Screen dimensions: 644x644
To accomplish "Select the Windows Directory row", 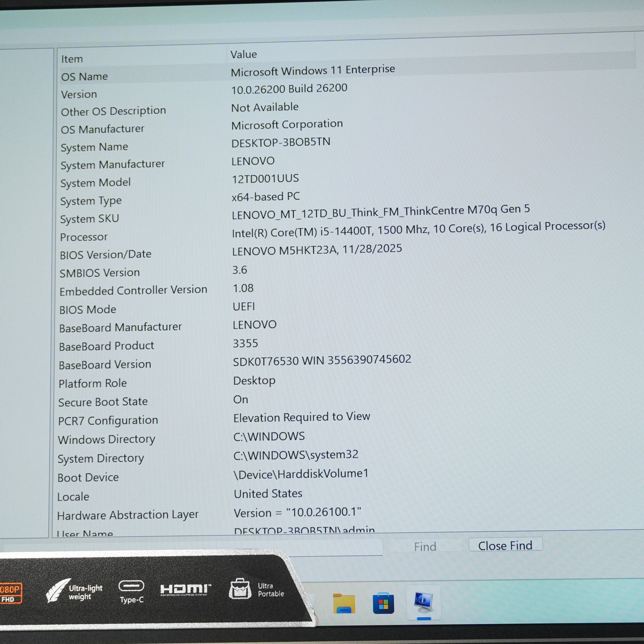I will [107, 439].
